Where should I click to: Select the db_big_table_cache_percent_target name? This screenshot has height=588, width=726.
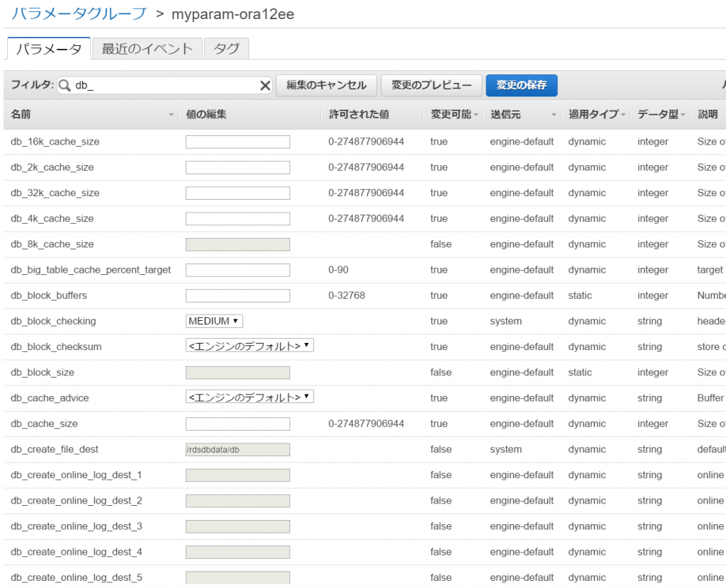(x=91, y=270)
